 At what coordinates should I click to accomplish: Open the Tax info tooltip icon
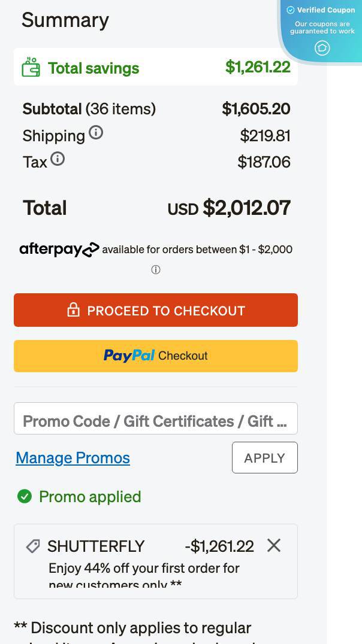pyautogui.click(x=58, y=159)
